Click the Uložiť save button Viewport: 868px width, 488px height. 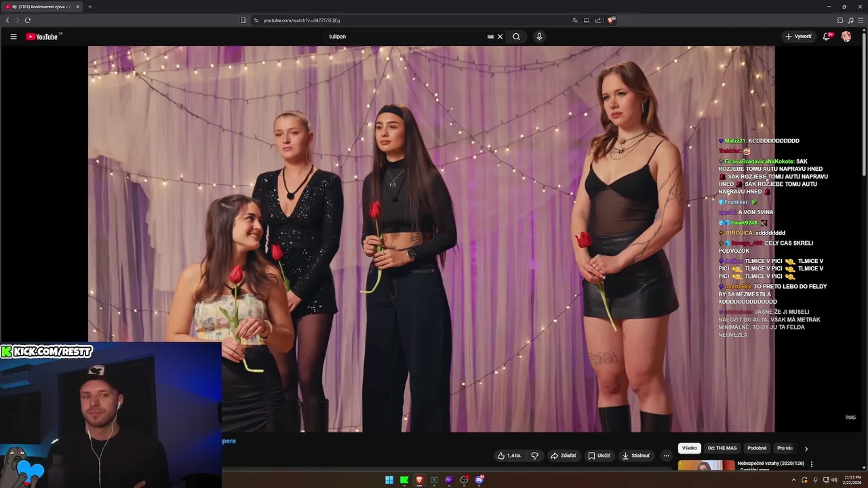click(599, 455)
